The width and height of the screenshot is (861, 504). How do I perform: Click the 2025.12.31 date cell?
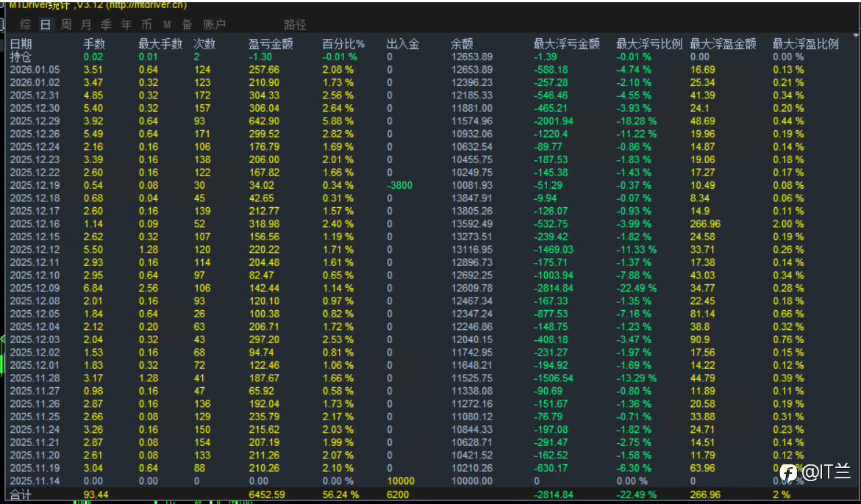[x=35, y=96]
